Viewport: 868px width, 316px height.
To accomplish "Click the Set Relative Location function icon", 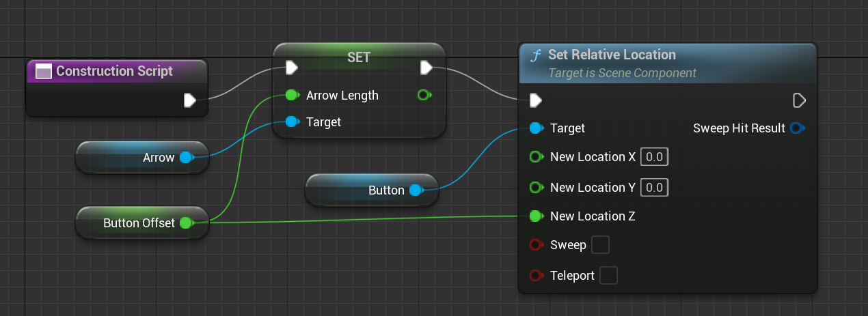I will tap(536, 55).
